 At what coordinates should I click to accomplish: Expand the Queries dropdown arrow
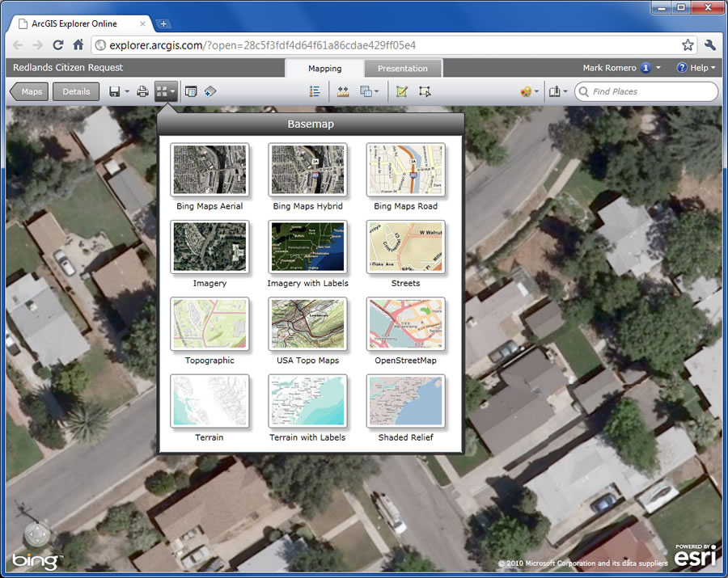point(376,91)
